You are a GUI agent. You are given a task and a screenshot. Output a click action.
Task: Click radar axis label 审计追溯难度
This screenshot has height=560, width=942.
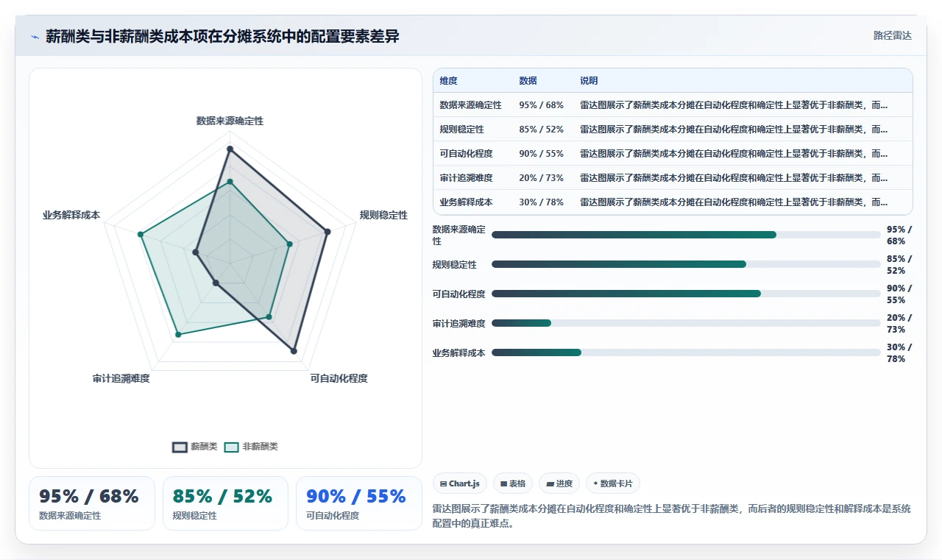point(121,378)
